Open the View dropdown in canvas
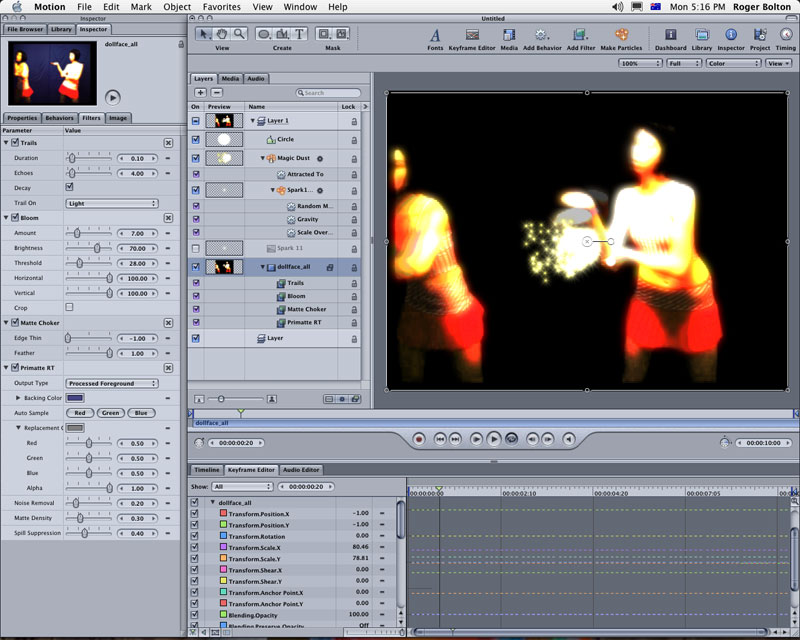 (778, 63)
